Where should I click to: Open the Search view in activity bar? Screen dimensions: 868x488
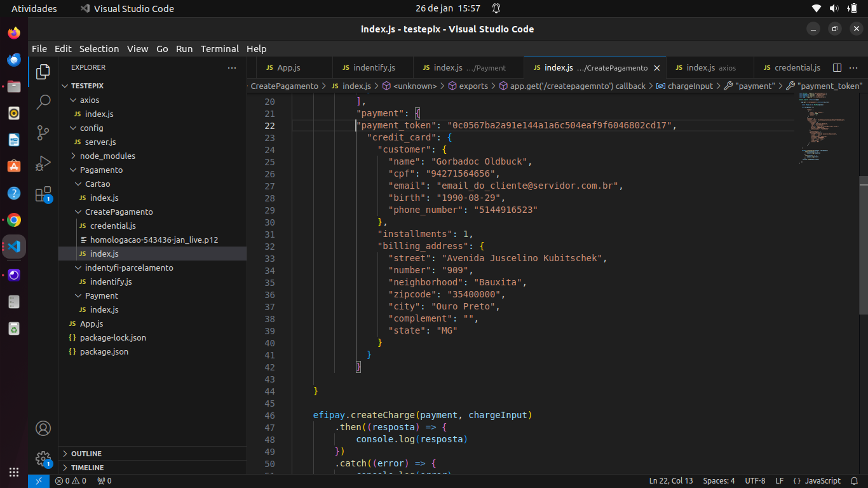click(x=43, y=102)
